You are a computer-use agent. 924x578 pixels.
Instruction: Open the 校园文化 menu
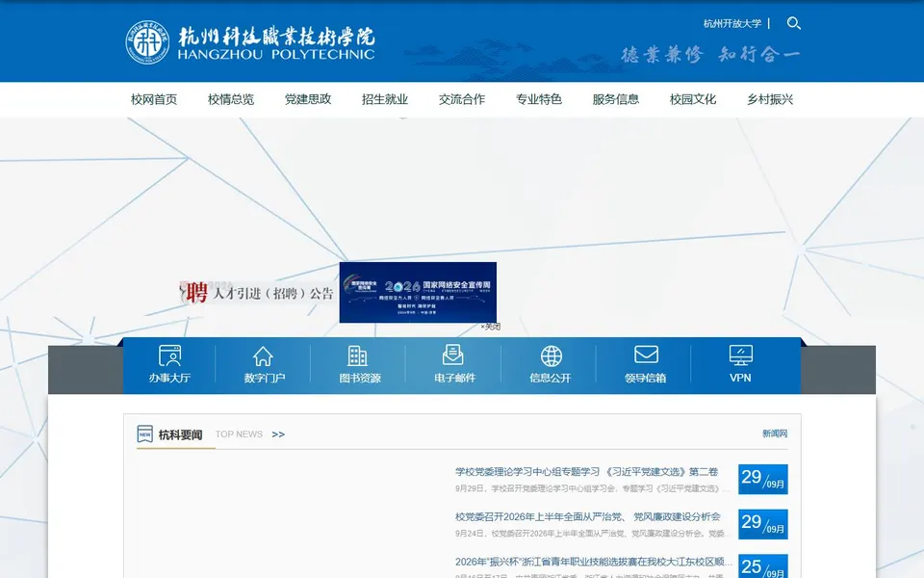[693, 99]
